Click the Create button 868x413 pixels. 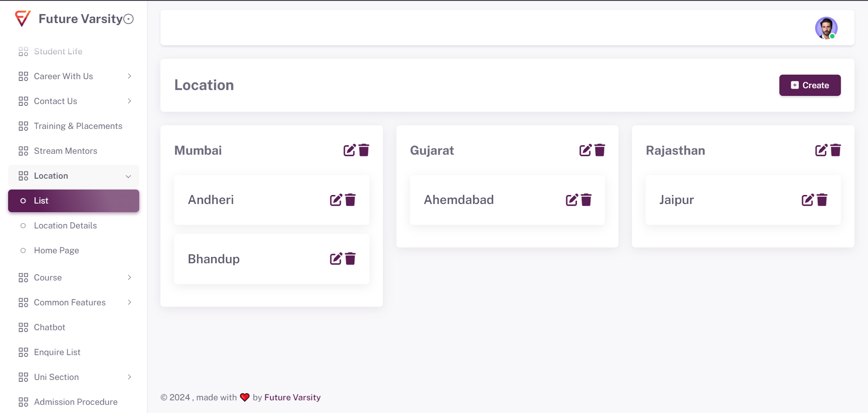[810, 85]
